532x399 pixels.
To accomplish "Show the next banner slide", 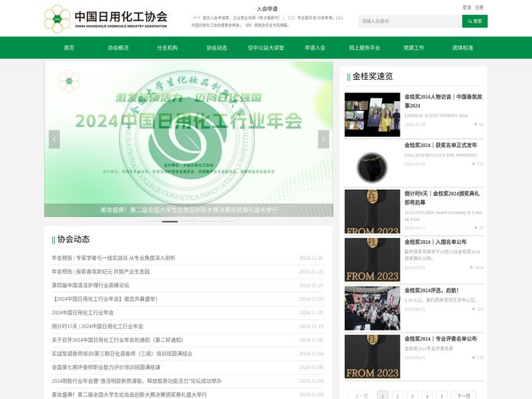I will [324, 139].
